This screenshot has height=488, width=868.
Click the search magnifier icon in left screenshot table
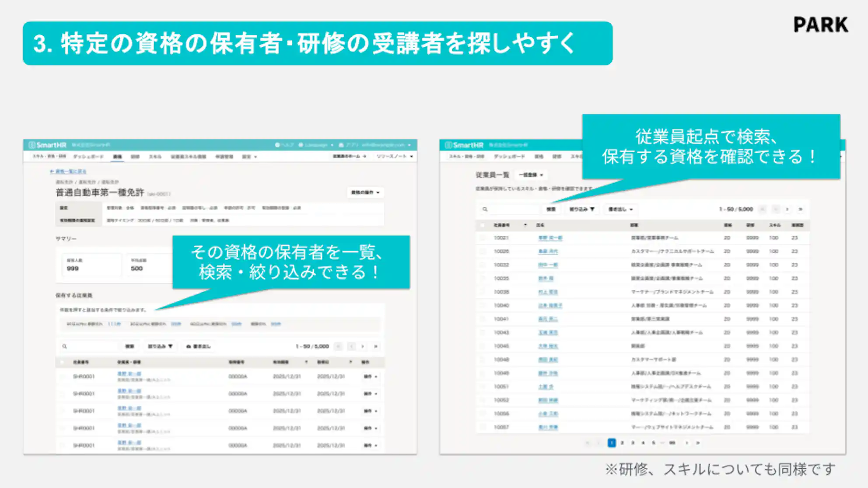[x=64, y=346]
